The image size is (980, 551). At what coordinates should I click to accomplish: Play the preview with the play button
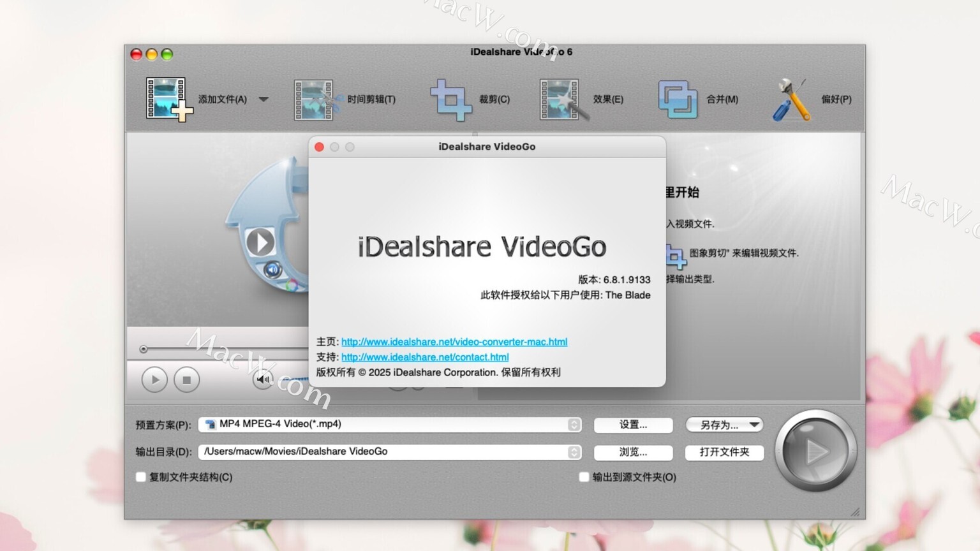[x=154, y=379]
